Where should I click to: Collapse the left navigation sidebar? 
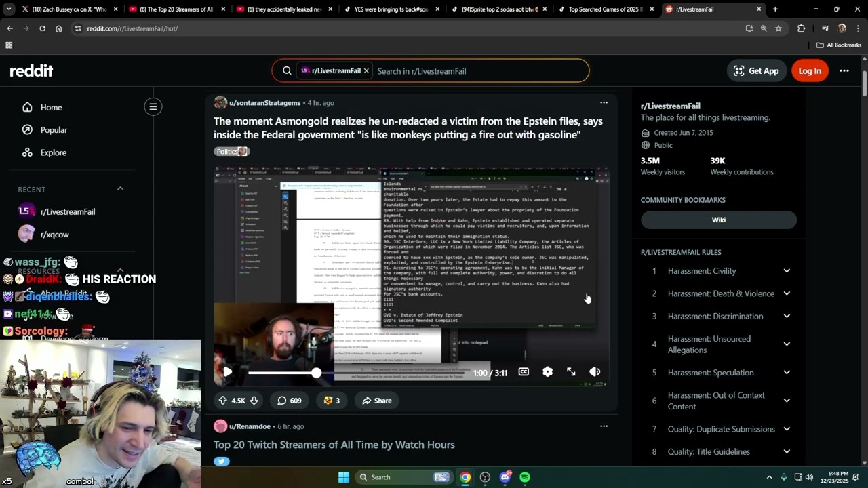153,106
